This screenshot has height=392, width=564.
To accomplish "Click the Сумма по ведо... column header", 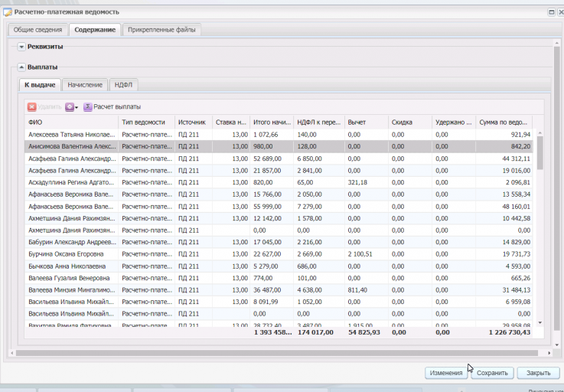I will [x=503, y=122].
